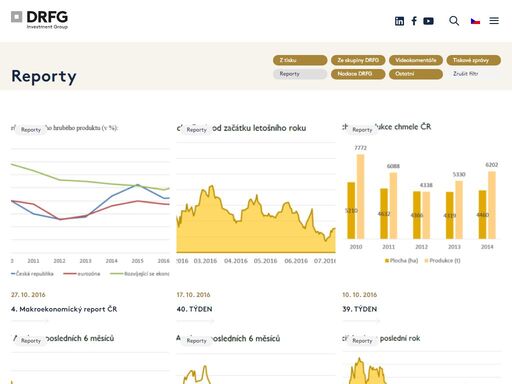Click the 7772 bar value label

360,148
